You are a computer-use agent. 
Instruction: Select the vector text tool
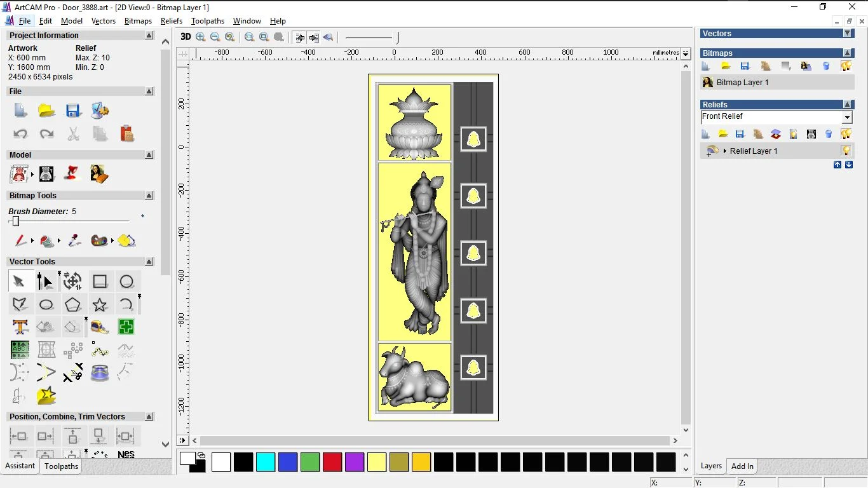[x=20, y=327]
